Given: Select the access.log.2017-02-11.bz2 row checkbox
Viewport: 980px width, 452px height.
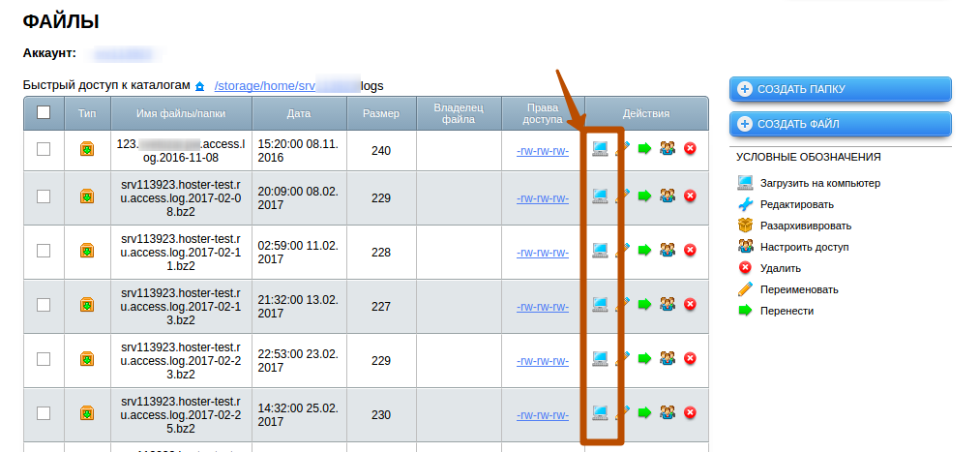Looking at the screenshot, I should (x=44, y=251).
